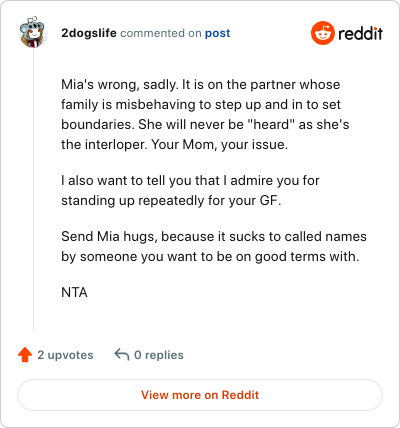Open the "0 replies" label
400x428 pixels.
point(159,355)
